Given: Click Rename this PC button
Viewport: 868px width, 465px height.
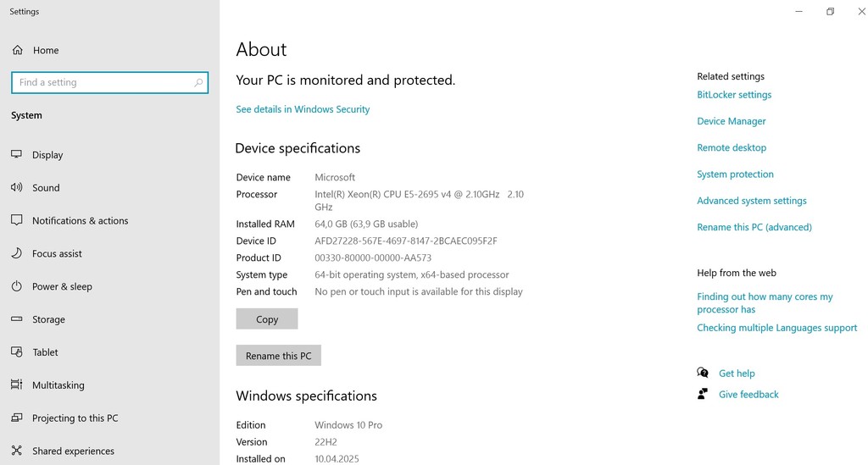Looking at the screenshot, I should tap(278, 356).
